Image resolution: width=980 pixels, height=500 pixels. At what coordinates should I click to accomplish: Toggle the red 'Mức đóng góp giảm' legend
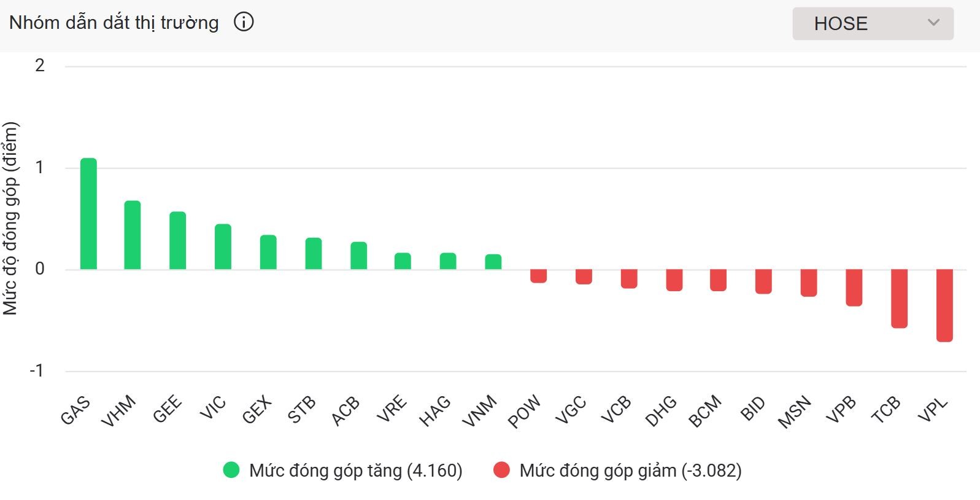point(630,471)
